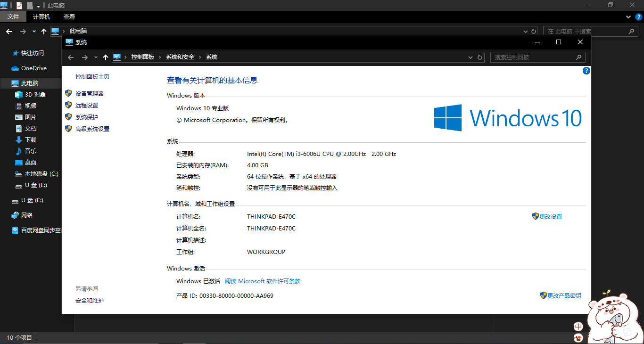Viewport: 644px width, 344px height.
Task: Open 设备管理器 (Device Manager) link
Action: pyautogui.click(x=90, y=94)
